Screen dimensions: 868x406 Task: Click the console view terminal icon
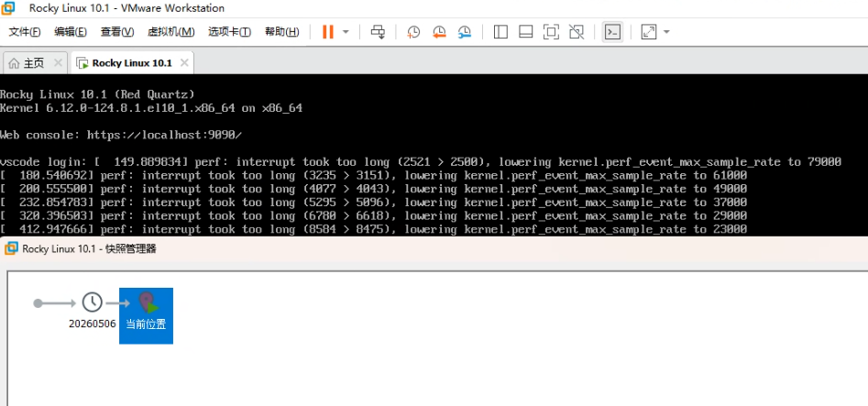pos(612,32)
